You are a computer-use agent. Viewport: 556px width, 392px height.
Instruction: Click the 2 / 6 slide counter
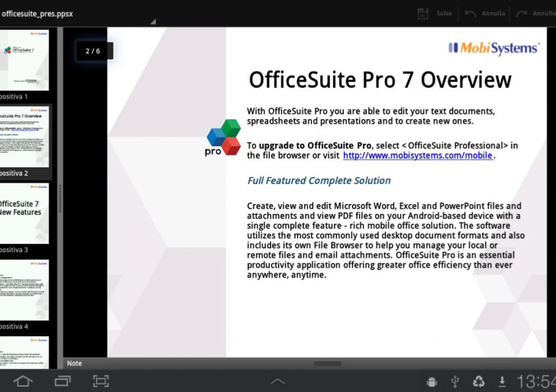pos(93,50)
